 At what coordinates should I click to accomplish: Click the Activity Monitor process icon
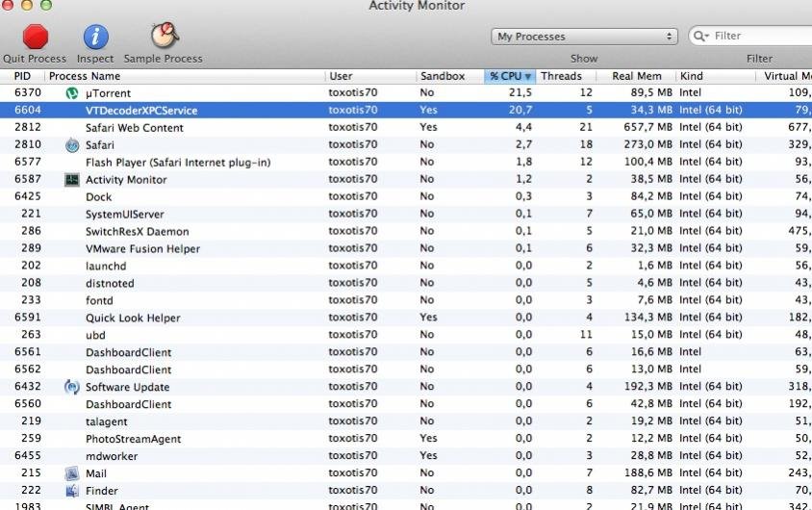[x=71, y=180]
